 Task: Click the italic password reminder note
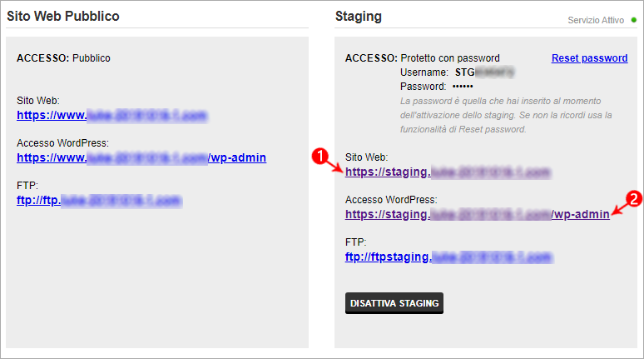click(506, 115)
